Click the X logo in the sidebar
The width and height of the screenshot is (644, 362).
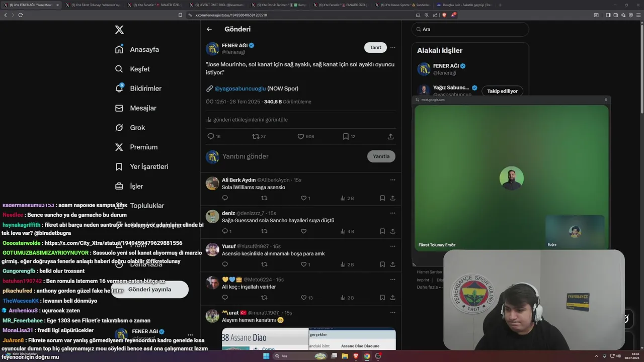click(119, 30)
